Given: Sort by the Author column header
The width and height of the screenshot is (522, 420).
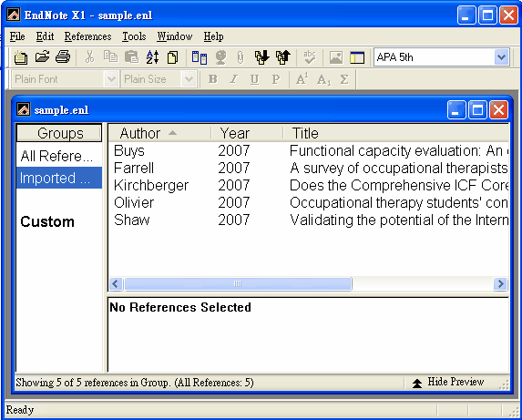Looking at the screenshot, I should pos(159,133).
